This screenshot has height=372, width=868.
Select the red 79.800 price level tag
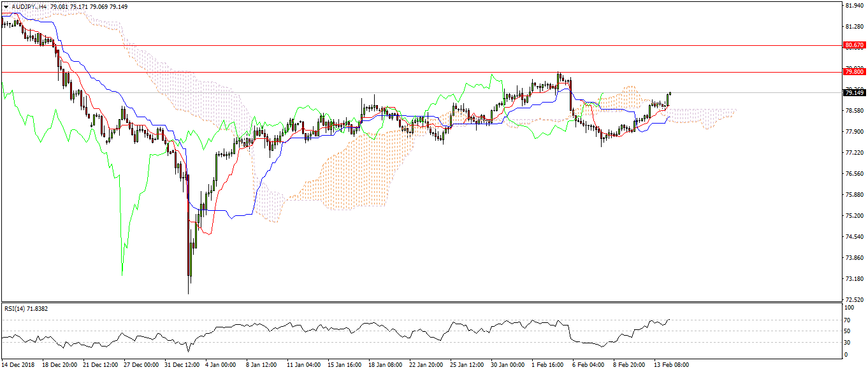coord(853,72)
